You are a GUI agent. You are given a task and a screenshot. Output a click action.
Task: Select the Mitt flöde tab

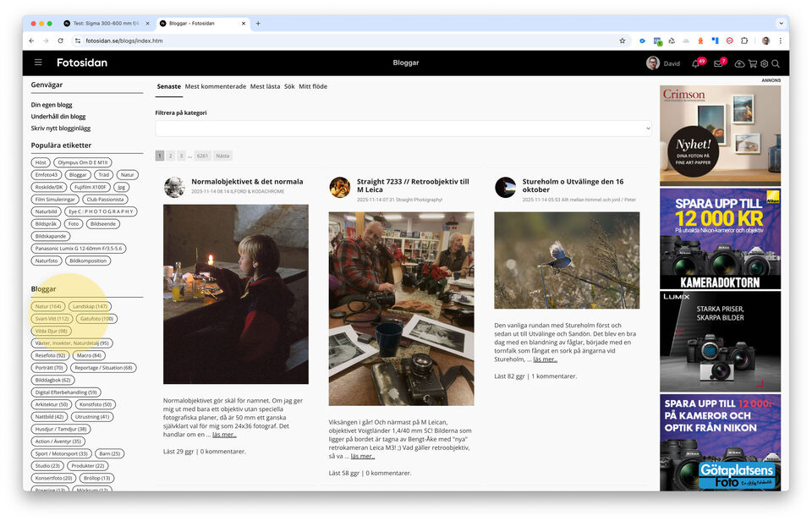coord(313,86)
